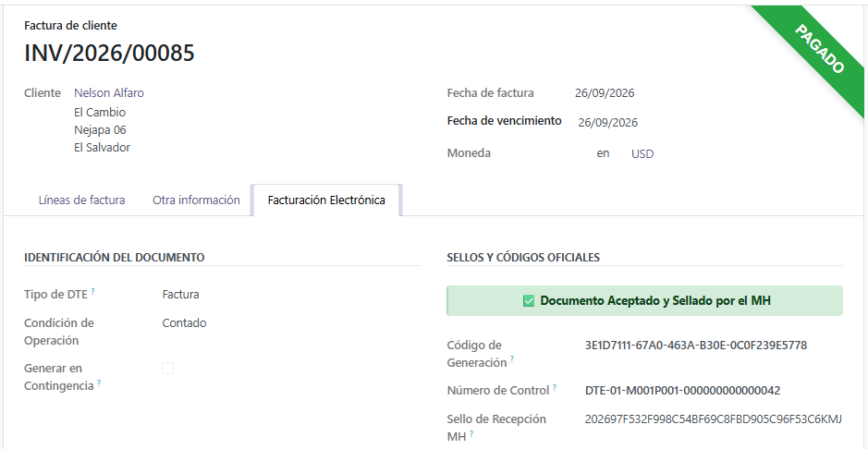Show help tooltip for Generar en Contingencia
Image resolution: width=868 pixels, height=449 pixels.
point(99,382)
